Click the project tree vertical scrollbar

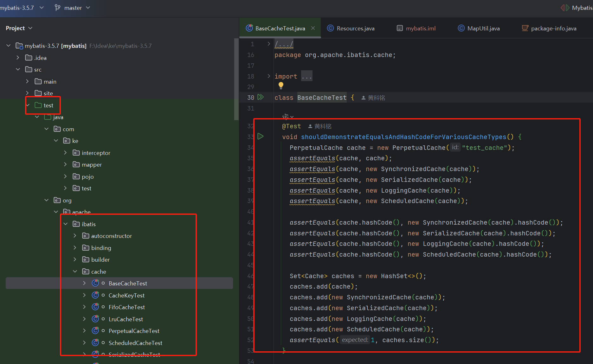point(236,79)
